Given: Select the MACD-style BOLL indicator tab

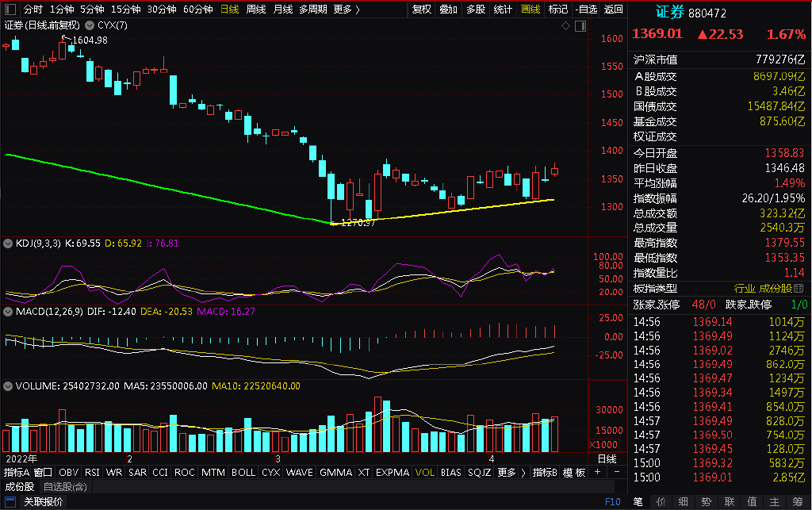Looking at the screenshot, I should (243, 472).
